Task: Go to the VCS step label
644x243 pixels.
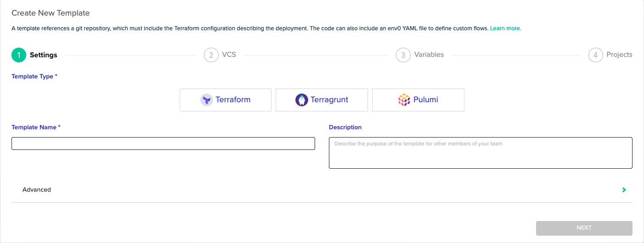Action: 229,55
